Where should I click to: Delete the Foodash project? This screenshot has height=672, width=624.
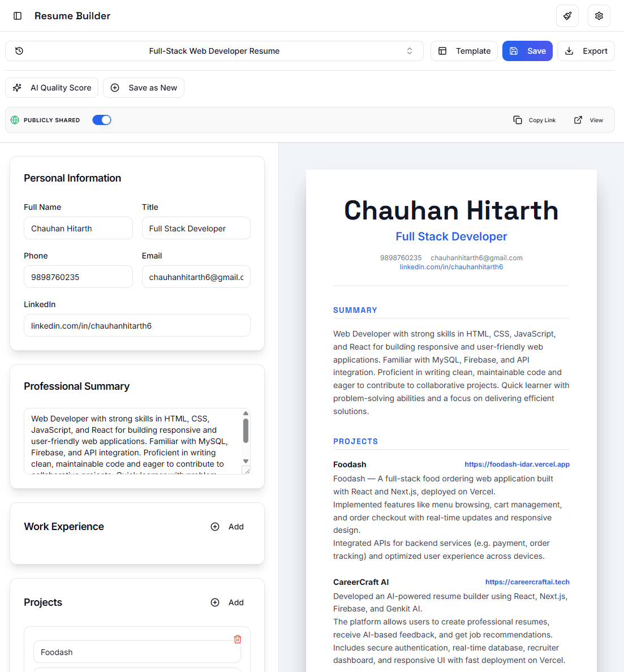click(238, 639)
